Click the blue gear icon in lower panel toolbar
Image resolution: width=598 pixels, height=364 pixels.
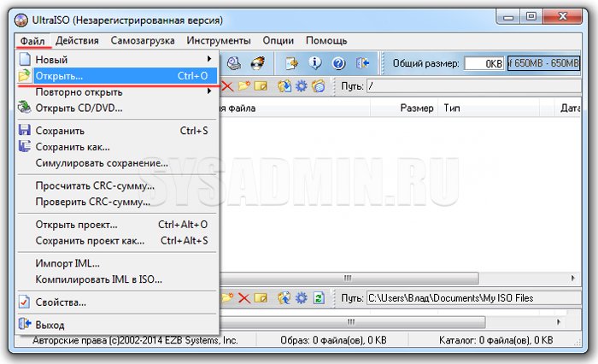301,298
